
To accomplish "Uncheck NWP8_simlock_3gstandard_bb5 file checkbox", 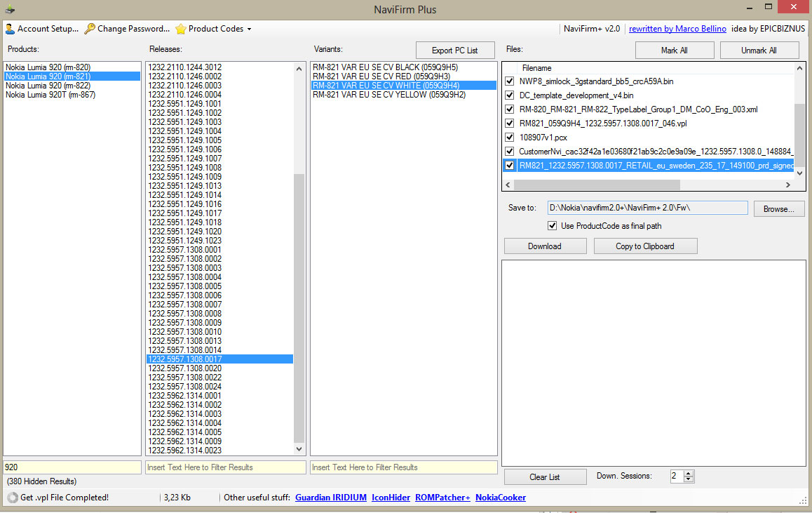I will pyautogui.click(x=510, y=81).
